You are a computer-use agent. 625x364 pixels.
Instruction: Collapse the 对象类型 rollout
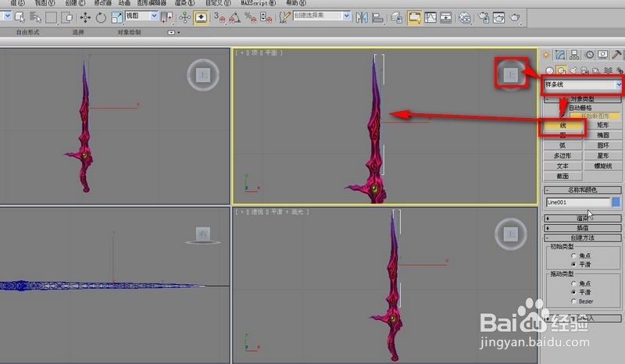[582, 99]
